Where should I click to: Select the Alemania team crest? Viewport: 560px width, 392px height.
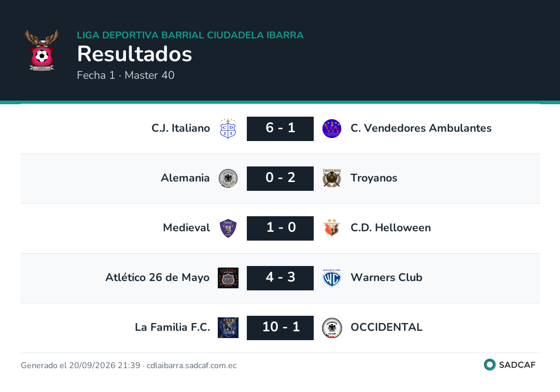point(228,178)
